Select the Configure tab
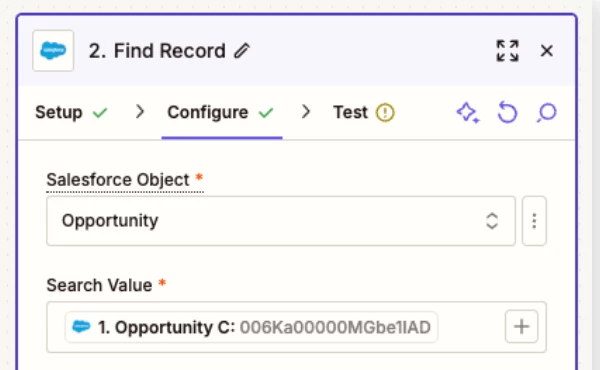Image resolution: width=600 pixels, height=370 pixels. (208, 112)
